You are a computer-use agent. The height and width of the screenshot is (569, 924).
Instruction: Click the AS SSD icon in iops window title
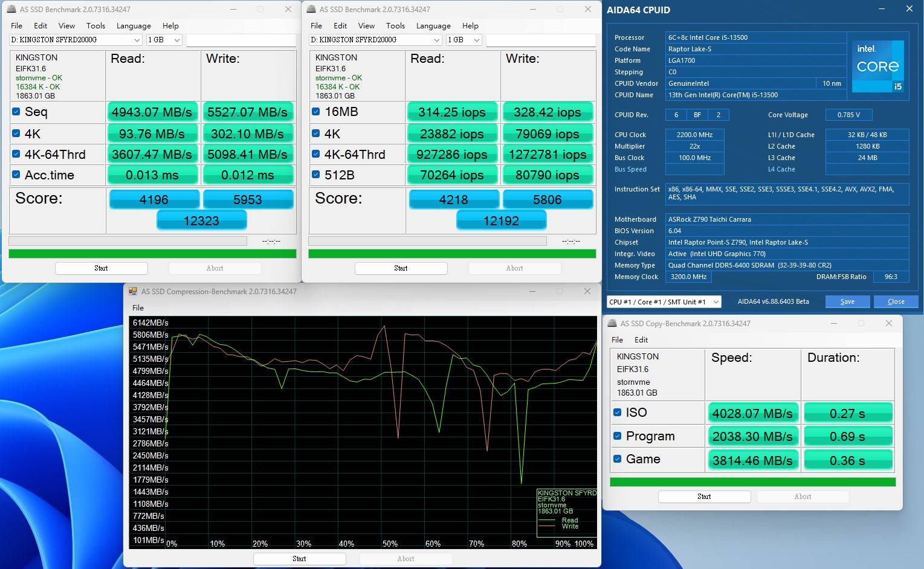(311, 9)
